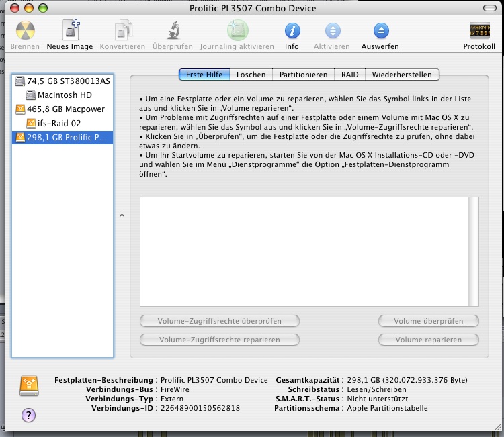This screenshot has width=504, height=437.
Task: Click the Aktivieren mount icon
Action: point(333,31)
